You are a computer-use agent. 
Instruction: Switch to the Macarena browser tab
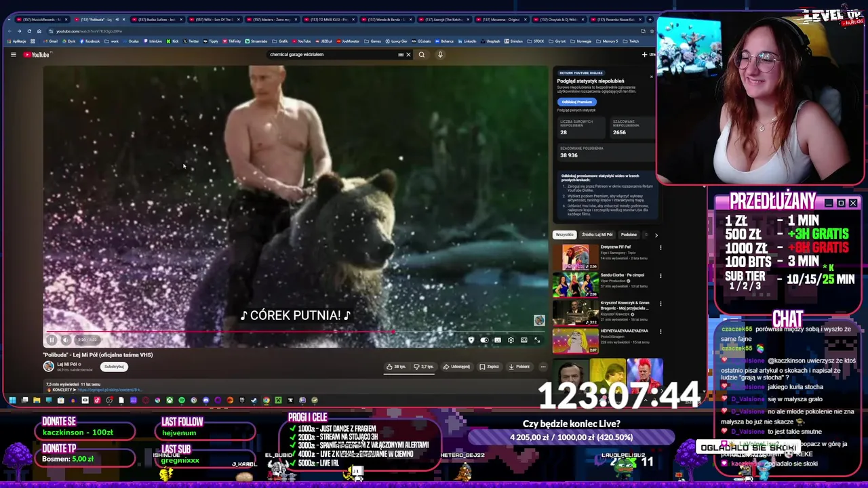pyautogui.click(x=500, y=20)
